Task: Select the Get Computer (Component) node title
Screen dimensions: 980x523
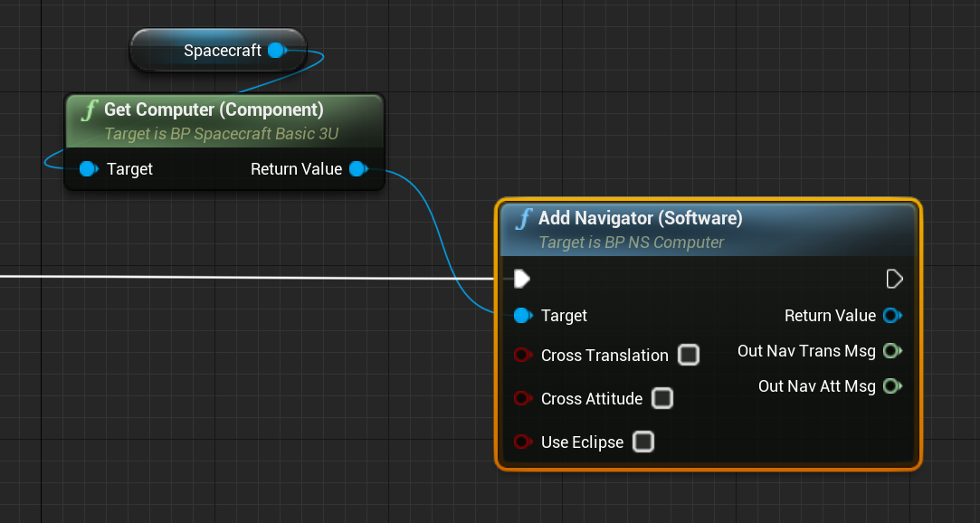Action: pyautogui.click(x=214, y=109)
